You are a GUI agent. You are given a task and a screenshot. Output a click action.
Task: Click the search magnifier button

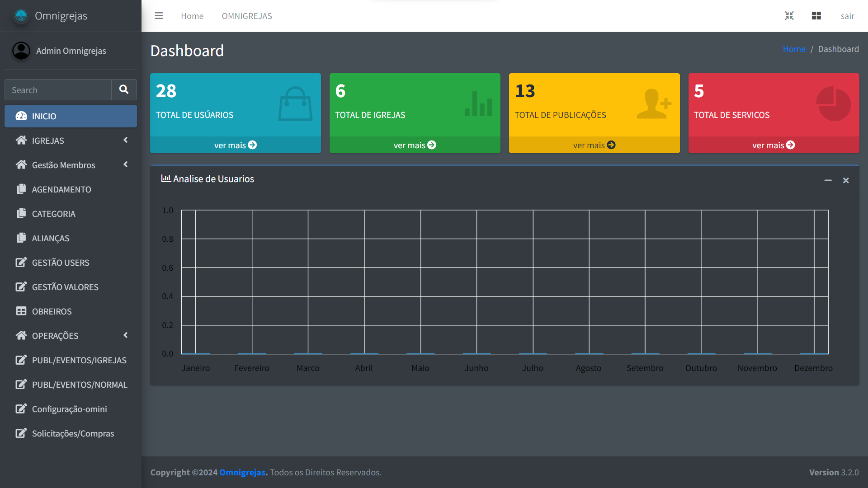click(124, 89)
